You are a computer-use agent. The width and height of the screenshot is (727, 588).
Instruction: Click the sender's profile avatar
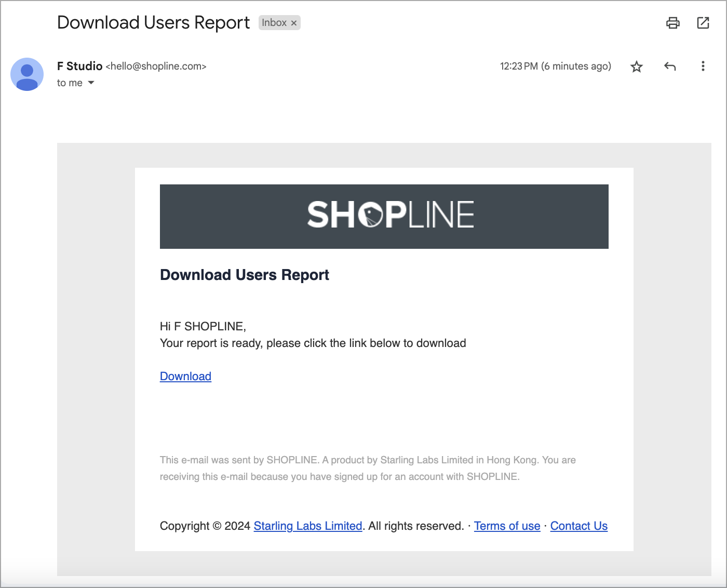pos(27,74)
